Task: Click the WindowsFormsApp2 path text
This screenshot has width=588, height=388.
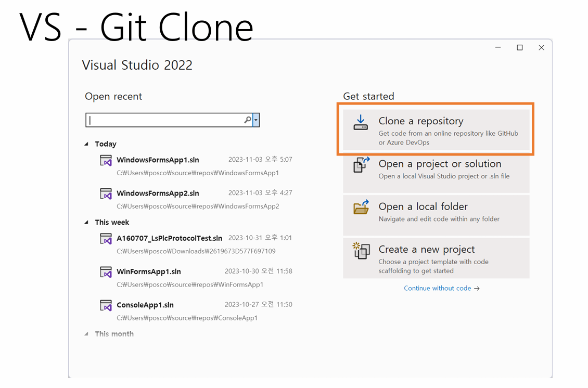Action: (198, 206)
